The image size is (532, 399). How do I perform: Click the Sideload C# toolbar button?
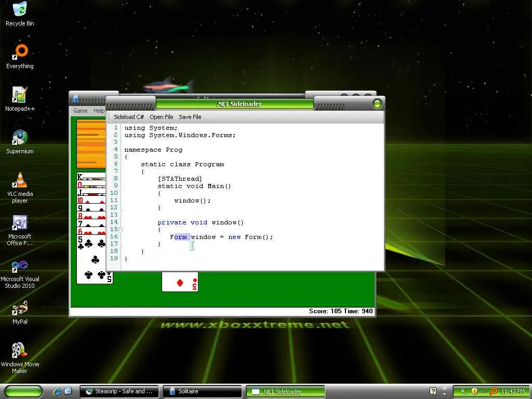[x=129, y=117]
